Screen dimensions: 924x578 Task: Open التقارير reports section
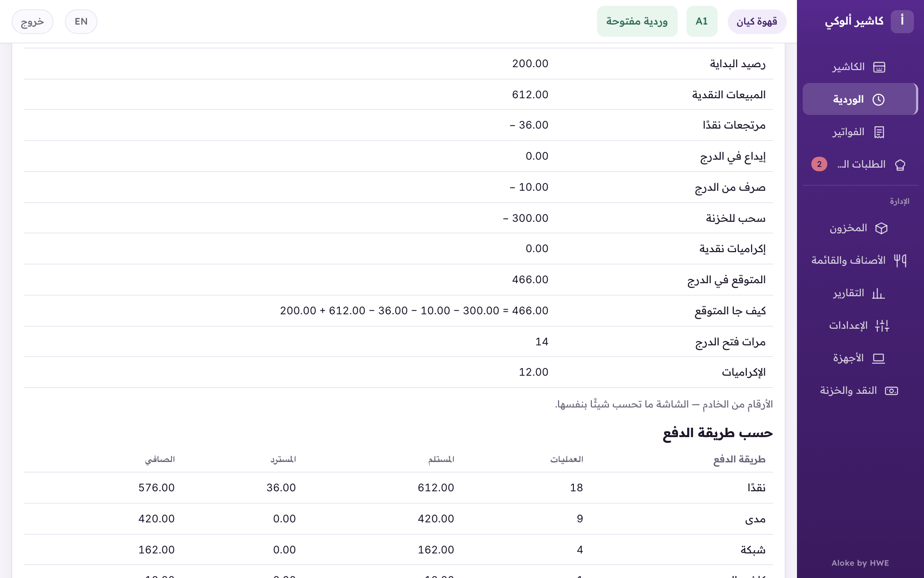[x=860, y=293]
